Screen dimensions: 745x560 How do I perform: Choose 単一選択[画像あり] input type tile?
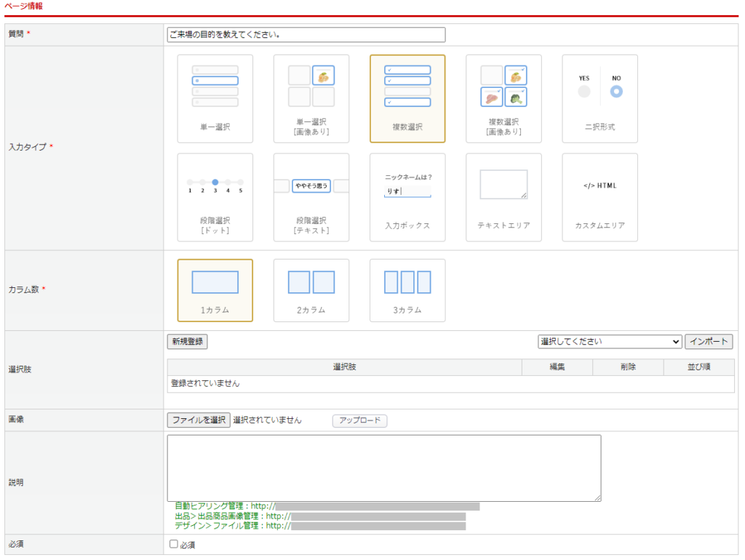pyautogui.click(x=311, y=98)
